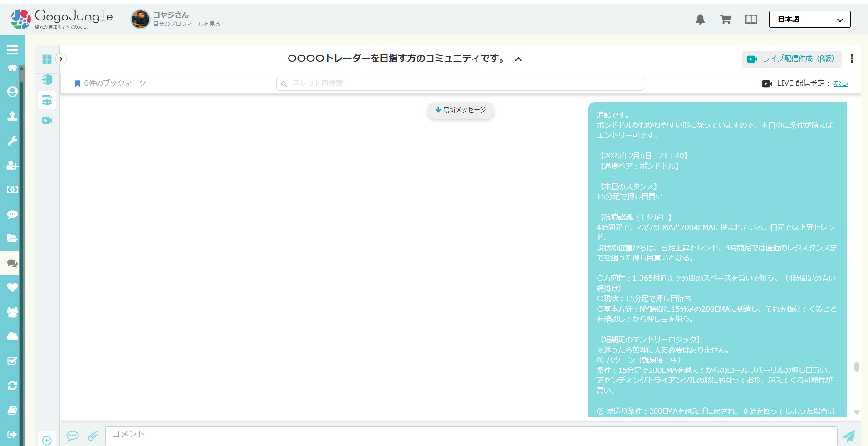Click the community title text ○○○○トレーダー
868x446 pixels.
(x=397, y=59)
